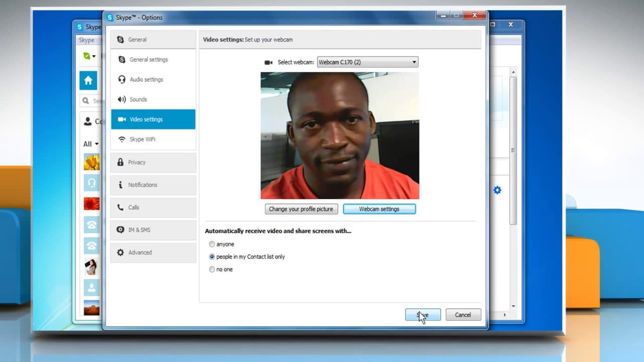Screen dimensions: 644x362
Task: Open Audio settings headset icon
Action: click(x=121, y=79)
